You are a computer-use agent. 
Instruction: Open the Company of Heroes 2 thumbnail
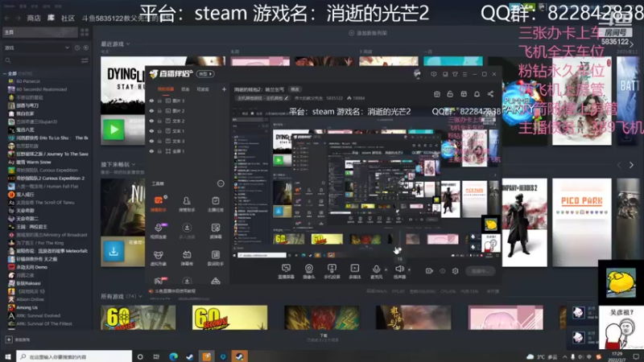pos(525,223)
